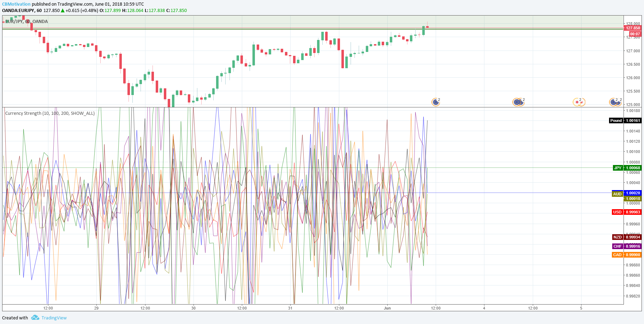The height and width of the screenshot is (324, 644).
Task: Select the USD strength label
Action: (x=617, y=212)
